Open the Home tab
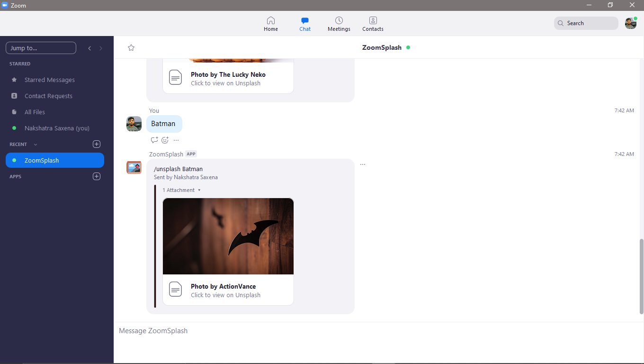The width and height of the screenshot is (644, 364). point(271,24)
